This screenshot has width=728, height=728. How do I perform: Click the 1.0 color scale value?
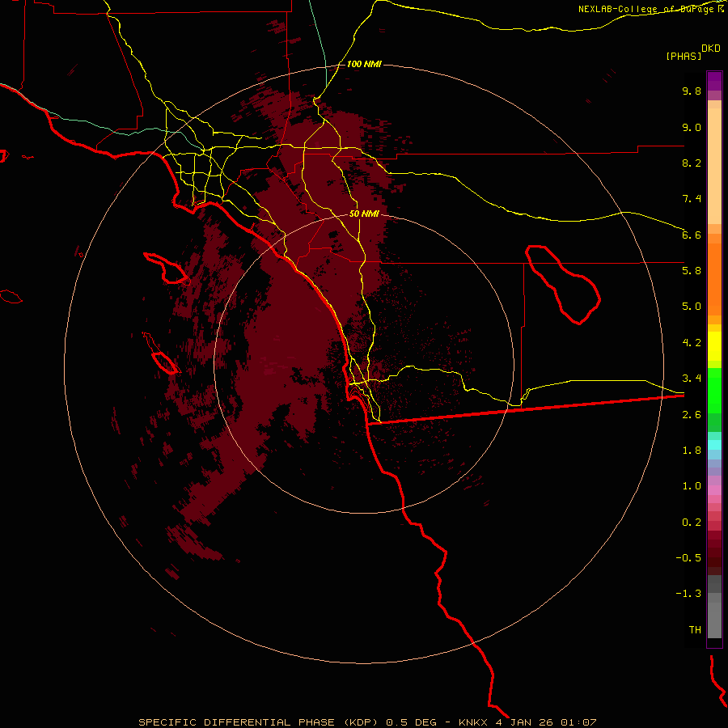[692, 486]
